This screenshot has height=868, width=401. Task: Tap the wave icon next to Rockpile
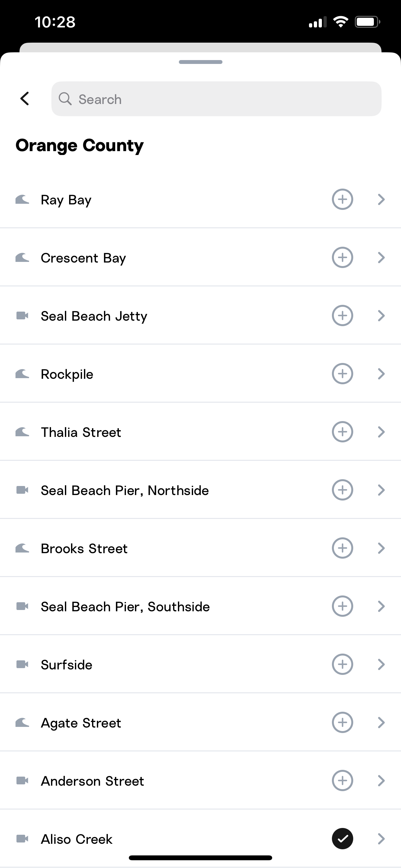pyautogui.click(x=22, y=374)
